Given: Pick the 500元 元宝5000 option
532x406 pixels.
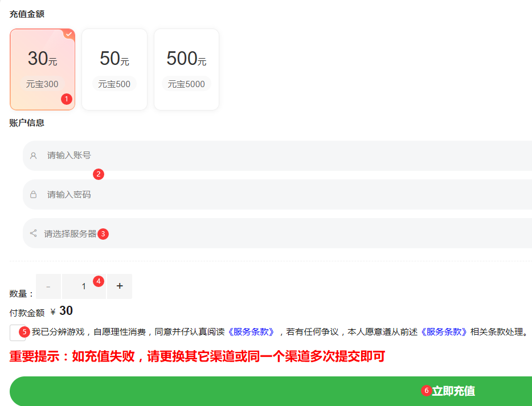Looking at the screenshot, I should [186, 69].
